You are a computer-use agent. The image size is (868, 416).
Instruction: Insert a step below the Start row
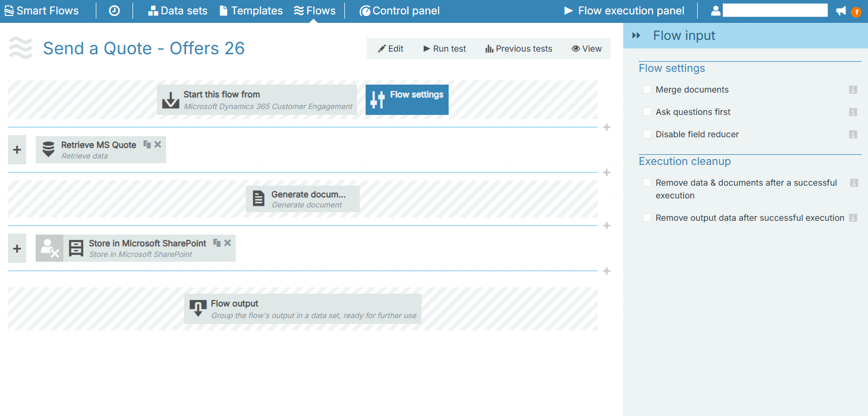pyautogui.click(x=607, y=127)
